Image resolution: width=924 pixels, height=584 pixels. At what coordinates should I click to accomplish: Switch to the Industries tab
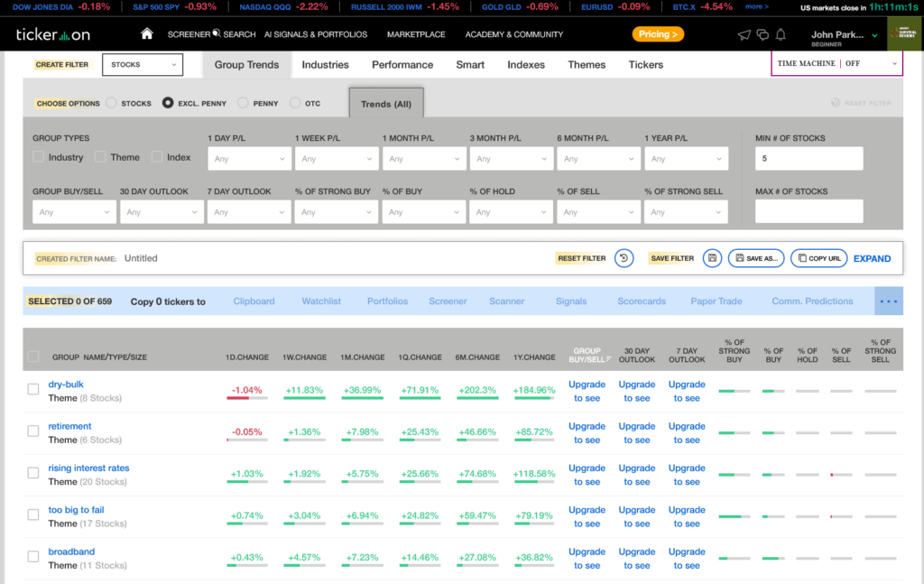pyautogui.click(x=325, y=65)
